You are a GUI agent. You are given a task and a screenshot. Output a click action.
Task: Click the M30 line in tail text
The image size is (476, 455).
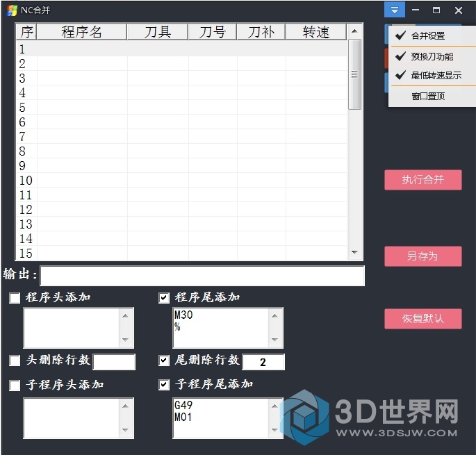(183, 315)
